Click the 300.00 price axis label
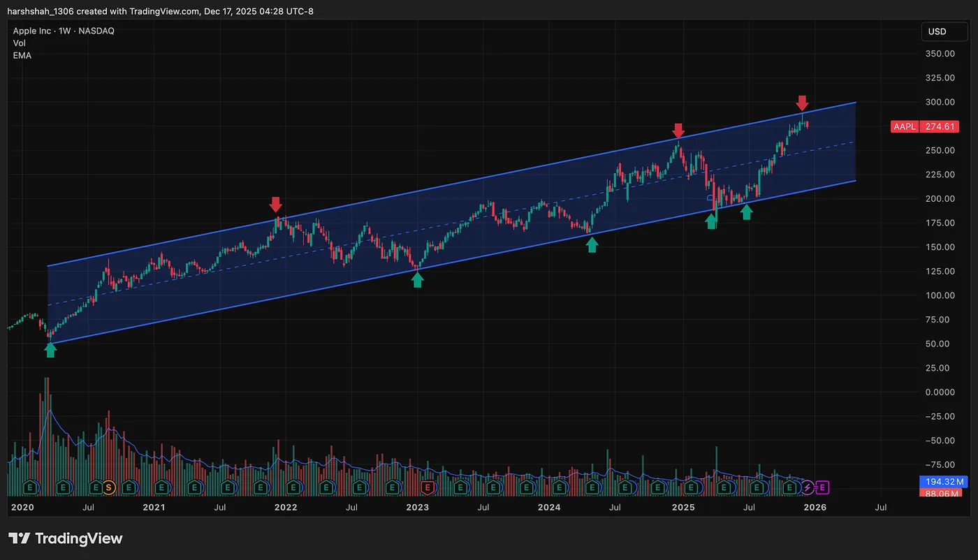This screenshot has height=560, width=978. tap(940, 102)
